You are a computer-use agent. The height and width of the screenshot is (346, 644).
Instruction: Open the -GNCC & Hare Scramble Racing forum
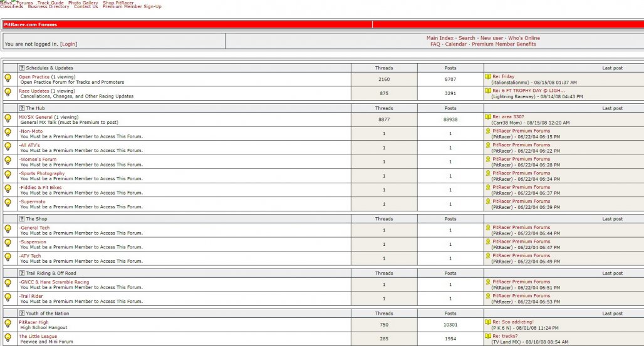pyautogui.click(x=54, y=282)
